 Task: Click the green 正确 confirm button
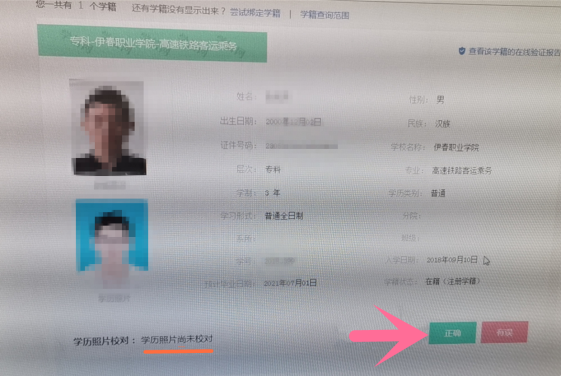pos(452,333)
